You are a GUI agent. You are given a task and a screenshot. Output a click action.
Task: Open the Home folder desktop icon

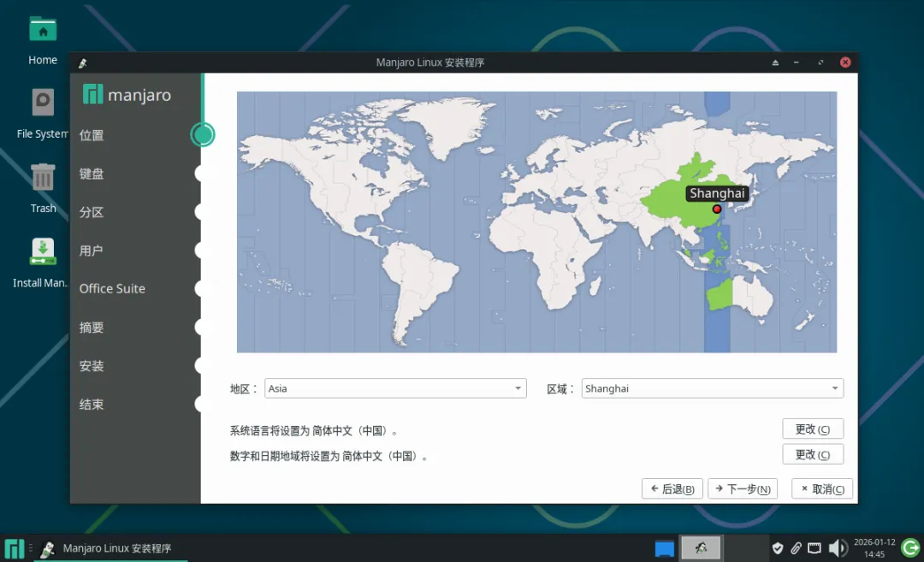point(42,29)
